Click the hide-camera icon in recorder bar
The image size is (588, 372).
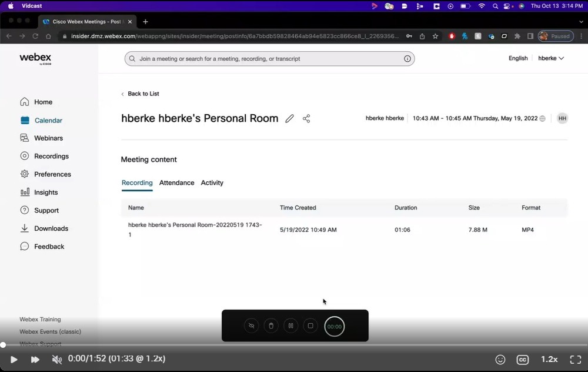[252, 326]
